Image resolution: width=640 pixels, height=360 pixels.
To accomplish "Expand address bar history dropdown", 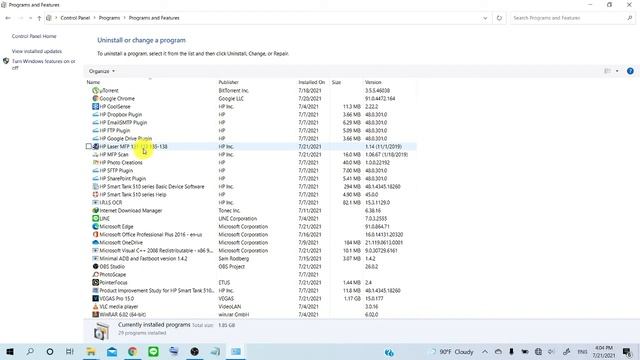I will 485,18.
